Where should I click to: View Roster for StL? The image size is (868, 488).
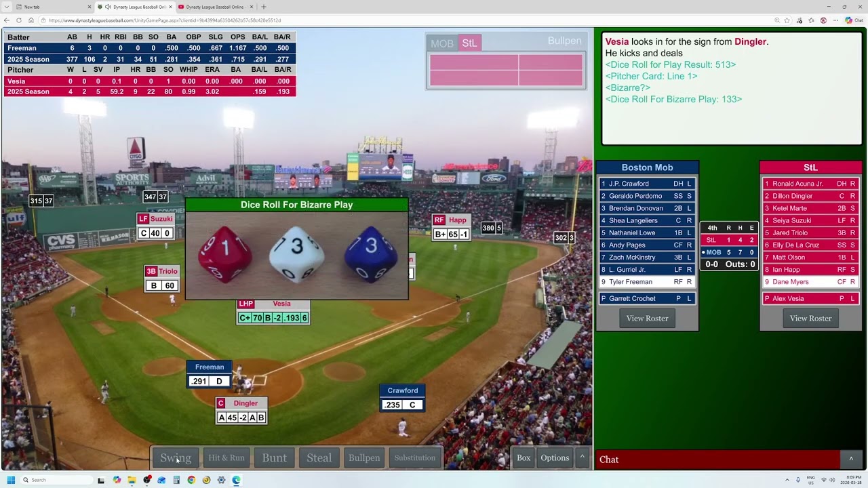click(x=810, y=319)
